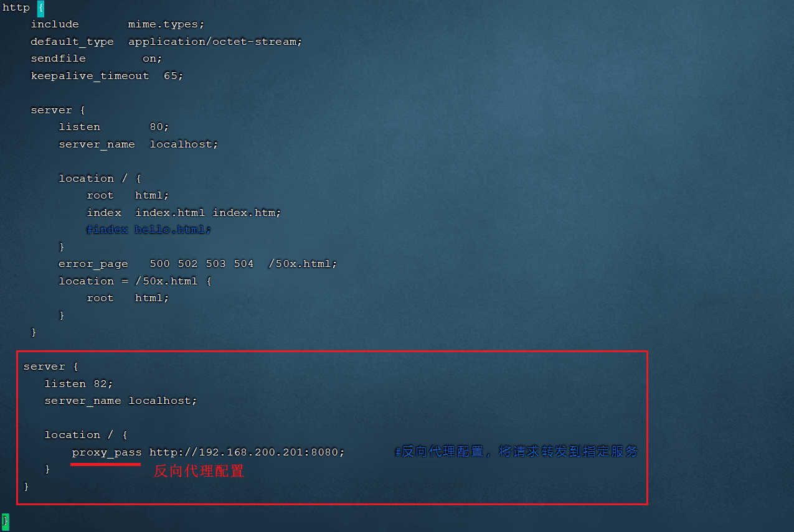Click server_name localhost in port 82 block
794x532 pixels.
click(x=121, y=401)
